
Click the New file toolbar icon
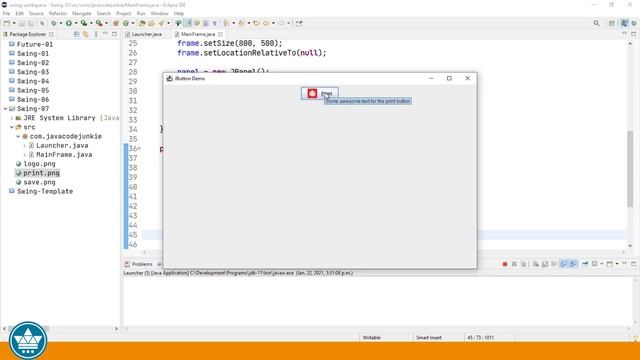click(x=7, y=23)
